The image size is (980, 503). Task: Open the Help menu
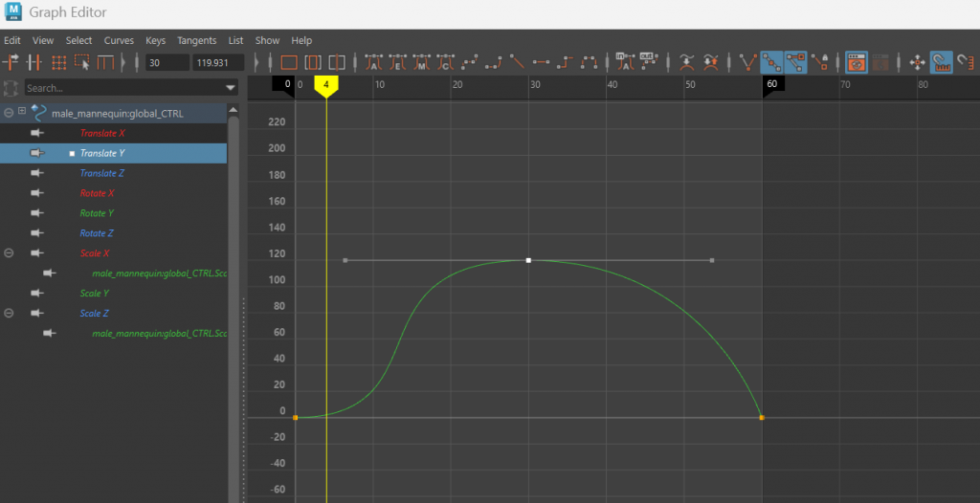301,40
